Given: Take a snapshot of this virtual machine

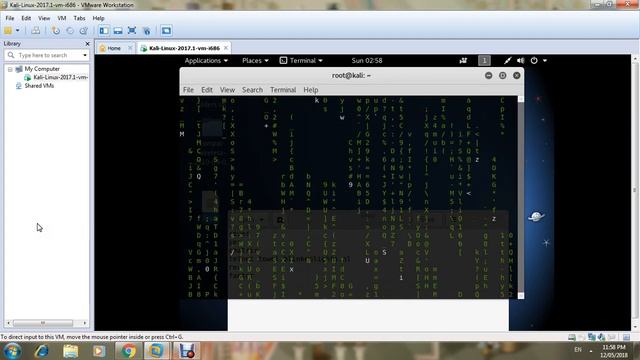Looking at the screenshot, I should [x=56, y=31].
